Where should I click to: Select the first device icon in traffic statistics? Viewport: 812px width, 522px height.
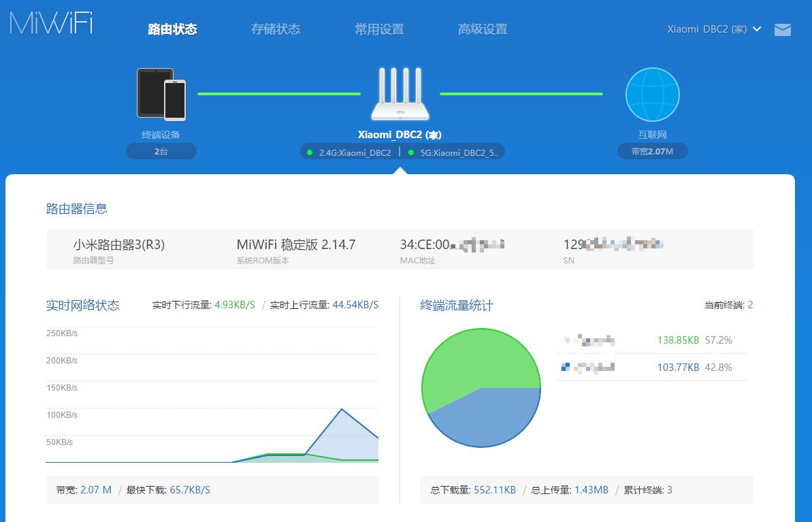tap(566, 340)
